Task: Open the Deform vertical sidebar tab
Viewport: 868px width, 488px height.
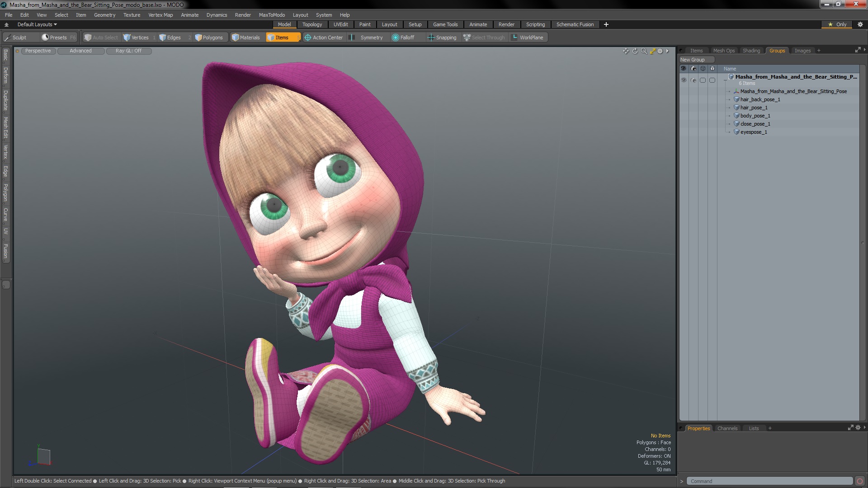Action: pos(5,75)
